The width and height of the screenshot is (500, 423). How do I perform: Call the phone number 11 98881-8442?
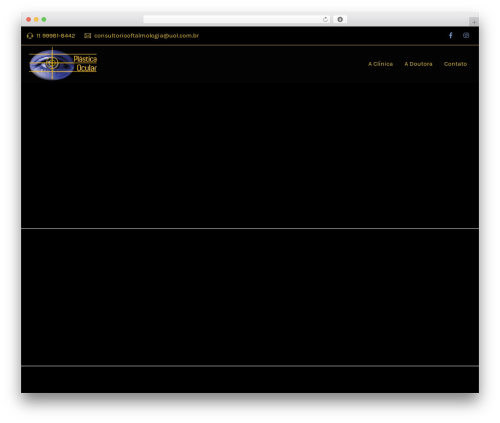tap(56, 36)
